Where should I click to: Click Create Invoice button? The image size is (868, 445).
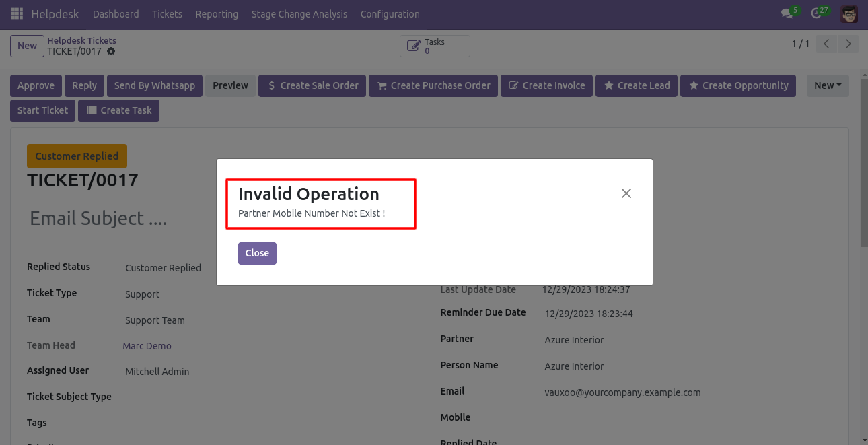[546, 85]
